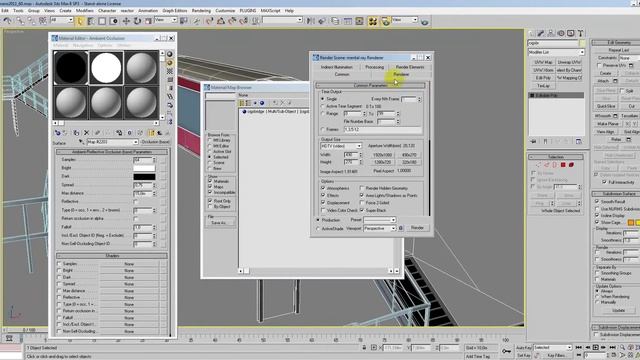Enable Force 2-Sided checkbox
Image resolution: width=640 pixels, height=360 pixels.
click(x=362, y=203)
